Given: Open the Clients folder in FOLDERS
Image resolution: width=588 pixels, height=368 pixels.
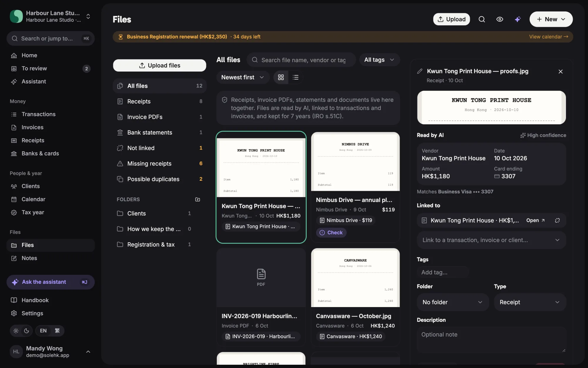Looking at the screenshot, I should [154, 213].
